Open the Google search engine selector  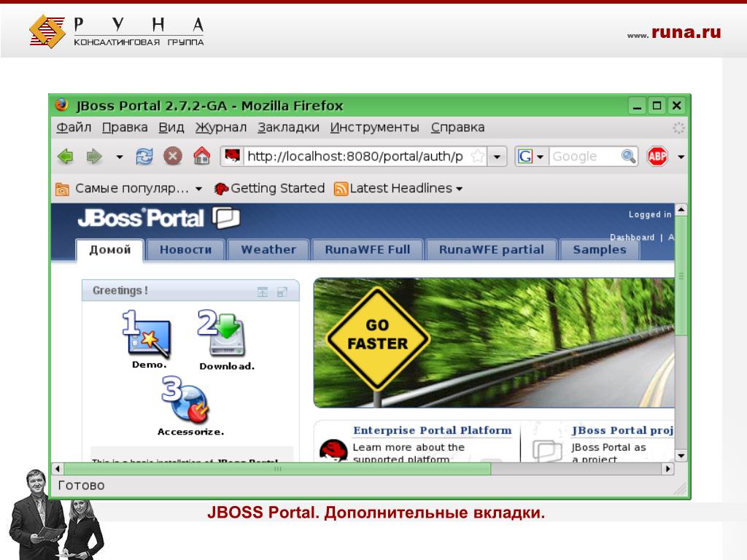(x=531, y=156)
